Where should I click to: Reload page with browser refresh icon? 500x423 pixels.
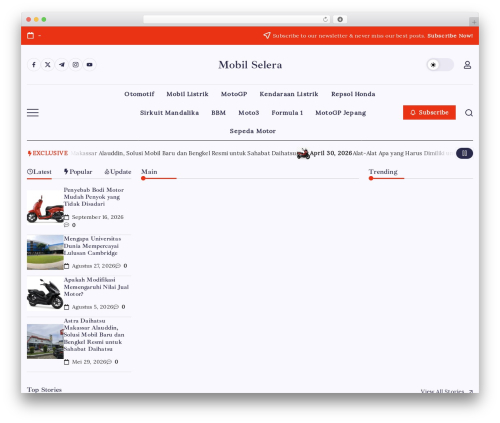pyautogui.click(x=325, y=19)
